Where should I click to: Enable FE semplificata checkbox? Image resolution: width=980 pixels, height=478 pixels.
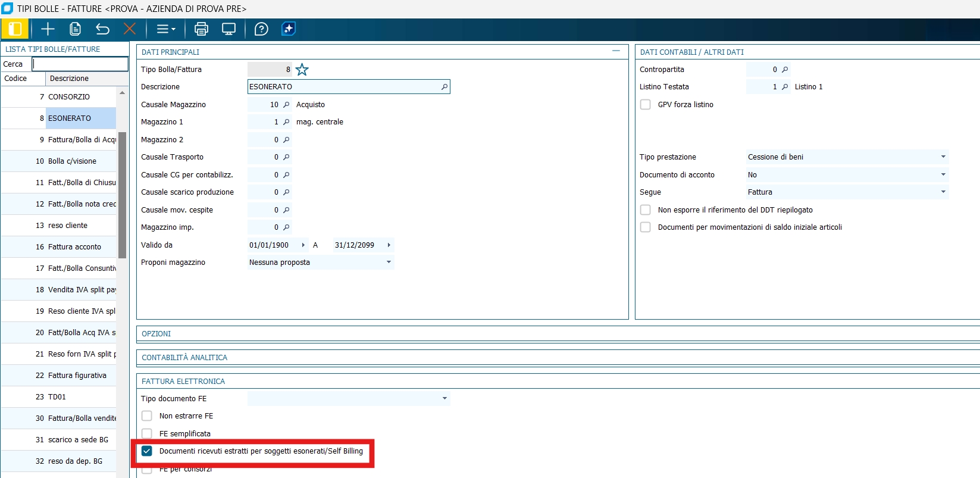point(147,434)
